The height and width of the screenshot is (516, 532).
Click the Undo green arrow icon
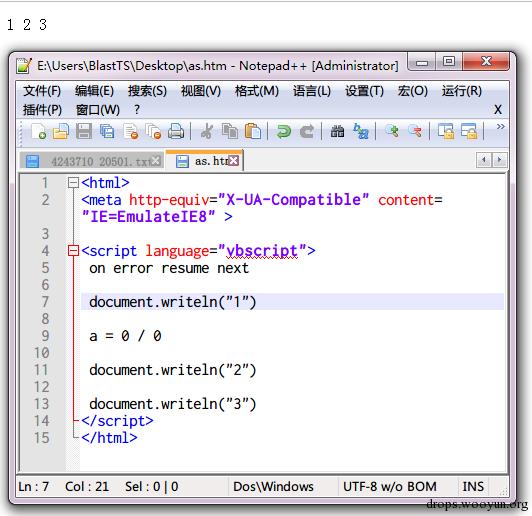tap(283, 132)
